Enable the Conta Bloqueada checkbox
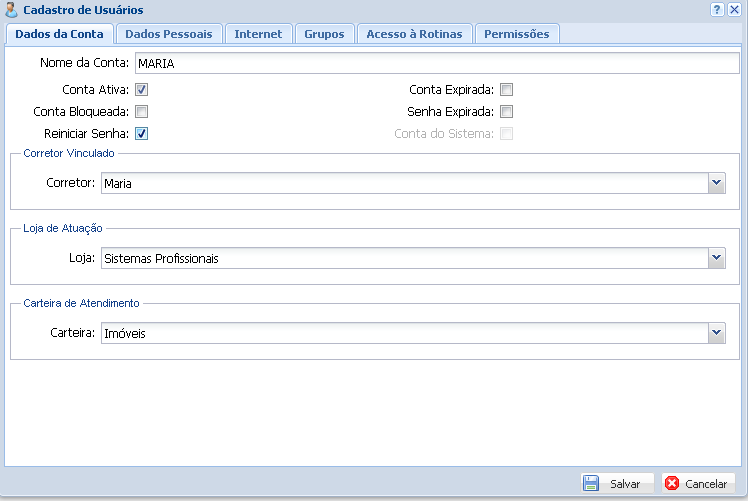 (142, 112)
